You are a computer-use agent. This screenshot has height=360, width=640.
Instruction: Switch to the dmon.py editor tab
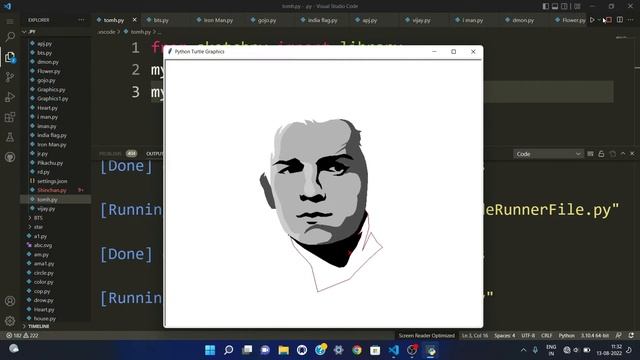tap(523, 20)
